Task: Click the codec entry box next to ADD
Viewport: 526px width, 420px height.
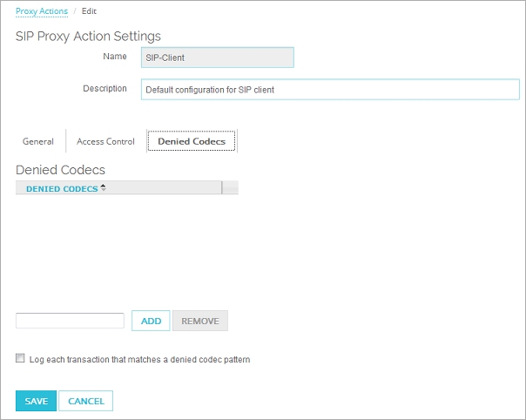Action: (x=70, y=321)
